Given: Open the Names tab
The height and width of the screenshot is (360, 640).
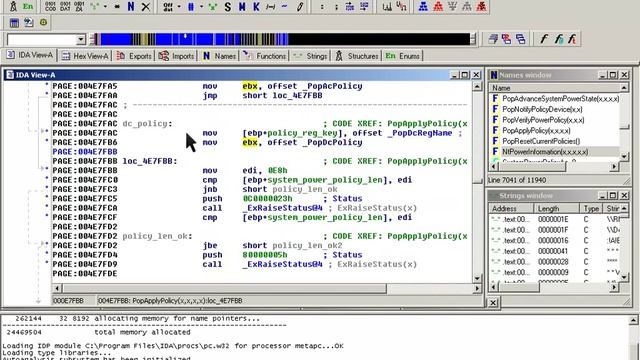Looking at the screenshot, I should coord(219,56).
